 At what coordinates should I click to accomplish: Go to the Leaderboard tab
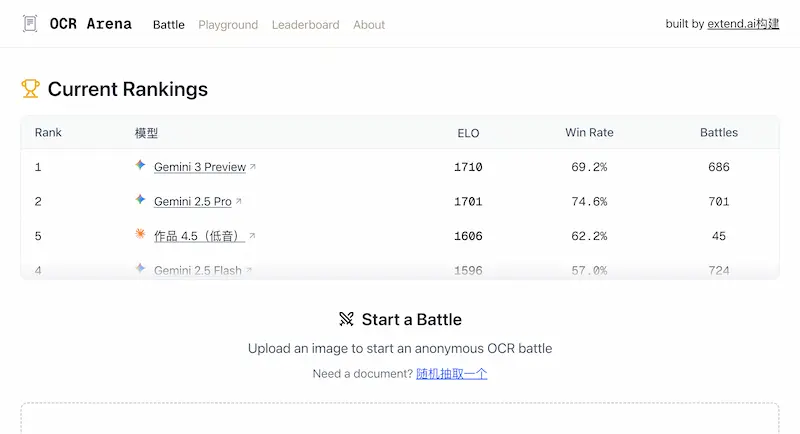click(x=305, y=25)
